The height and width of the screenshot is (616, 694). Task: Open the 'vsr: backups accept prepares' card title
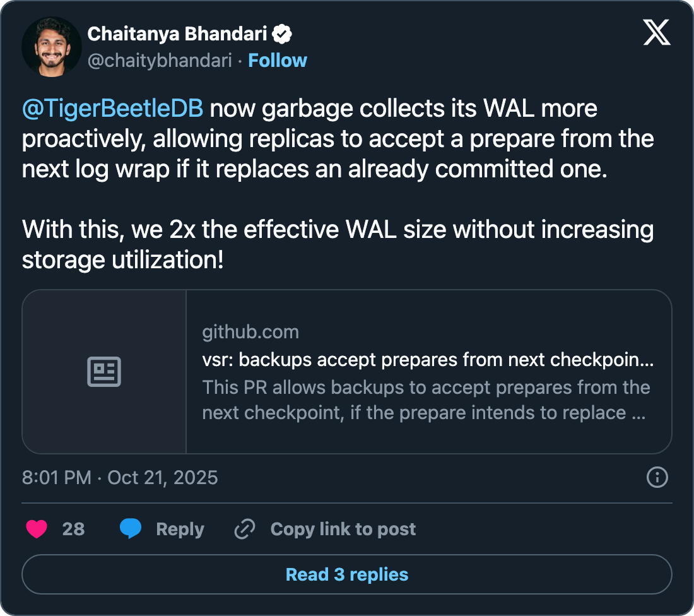tap(428, 360)
